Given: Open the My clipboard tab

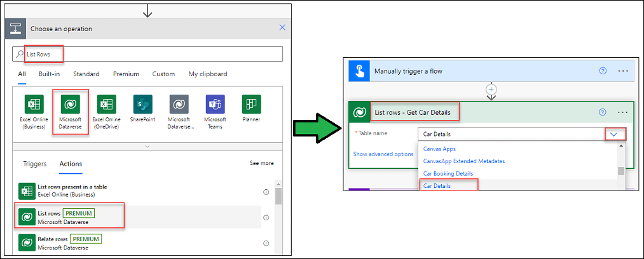Looking at the screenshot, I should point(208,74).
